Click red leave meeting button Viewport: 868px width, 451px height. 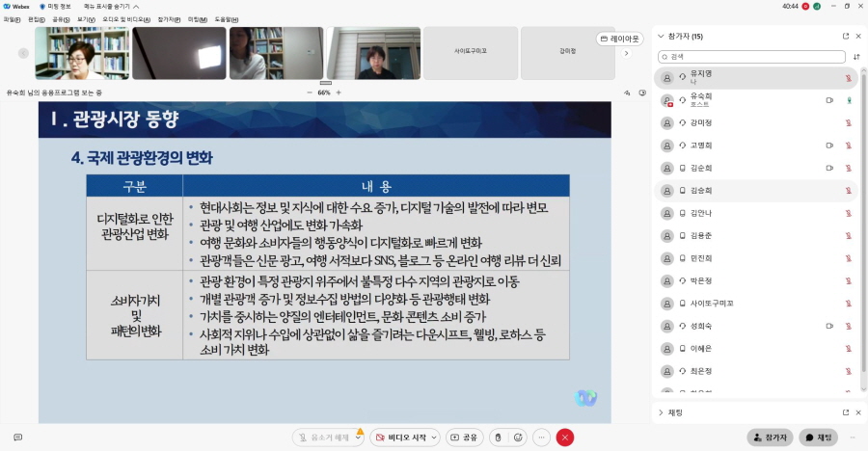click(564, 438)
